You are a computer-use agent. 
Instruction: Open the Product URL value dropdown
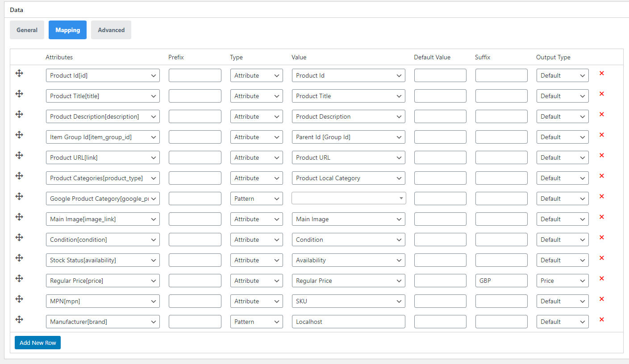click(349, 157)
